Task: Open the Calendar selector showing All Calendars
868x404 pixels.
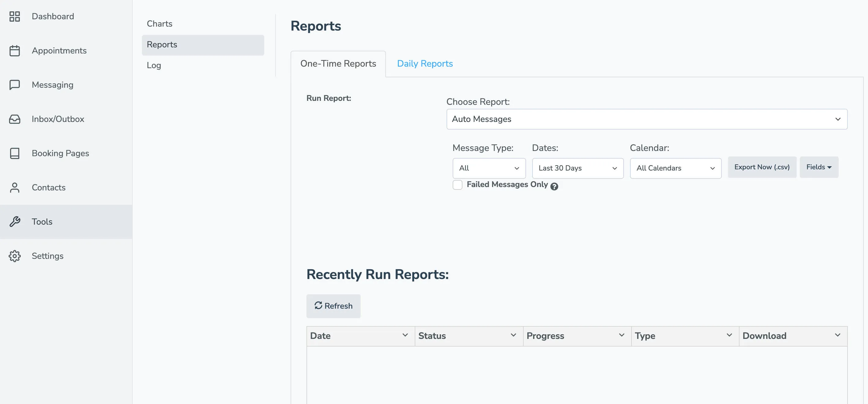Action: [x=675, y=168]
